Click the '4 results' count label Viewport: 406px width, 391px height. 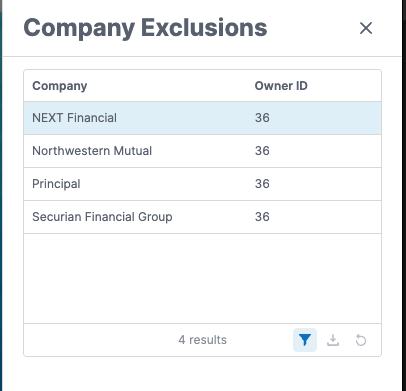(x=202, y=340)
